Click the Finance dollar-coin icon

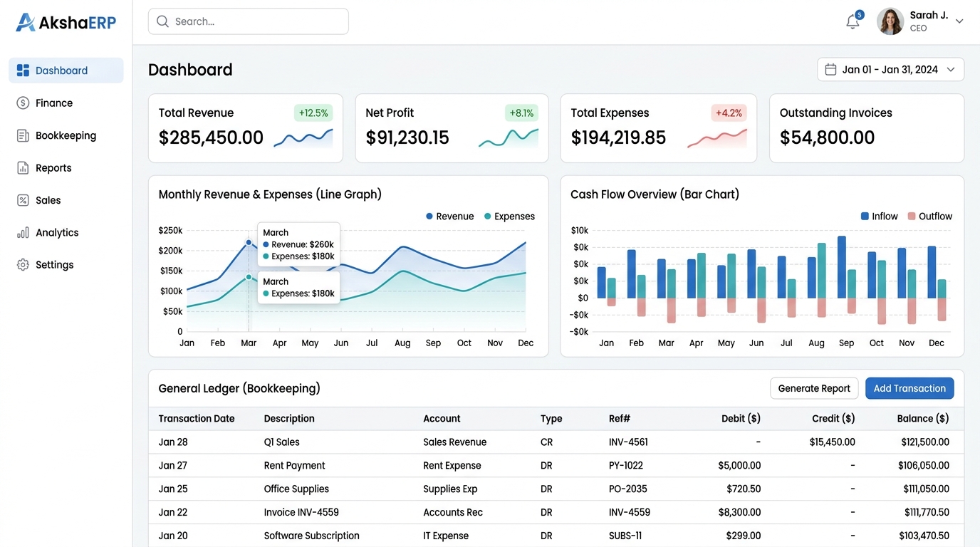click(x=23, y=103)
